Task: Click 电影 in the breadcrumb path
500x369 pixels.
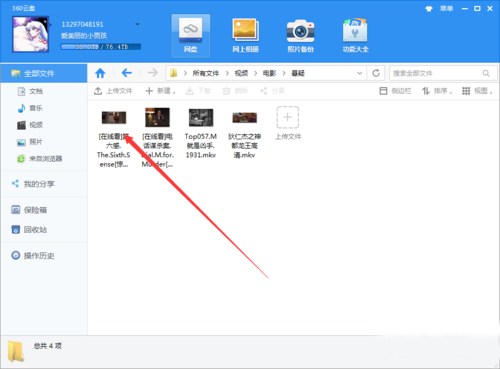Action: (270, 73)
